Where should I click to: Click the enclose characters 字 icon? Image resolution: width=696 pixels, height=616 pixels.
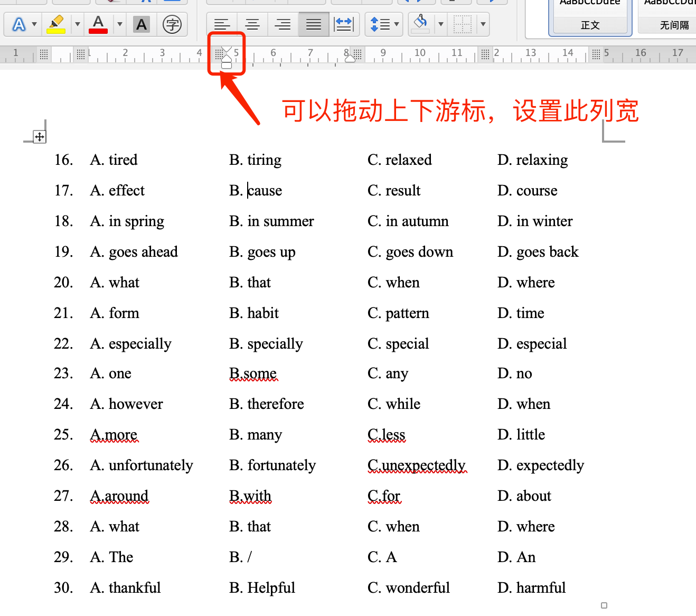click(x=172, y=24)
